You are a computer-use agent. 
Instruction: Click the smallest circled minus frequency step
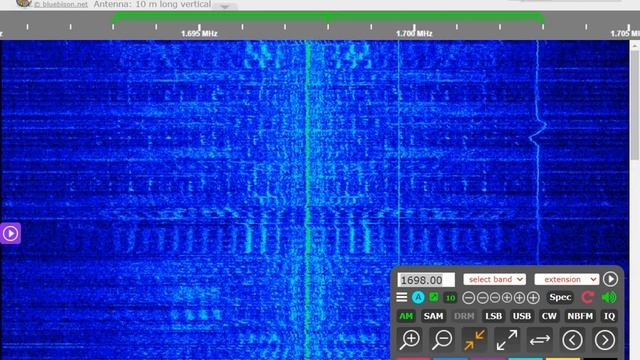pos(495,298)
